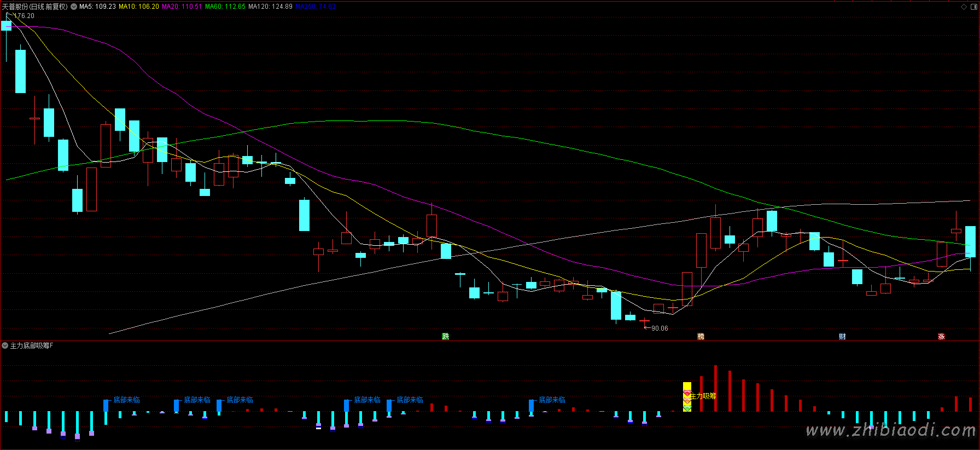
Task: Click the red 涨 event marker
Action: tap(941, 336)
